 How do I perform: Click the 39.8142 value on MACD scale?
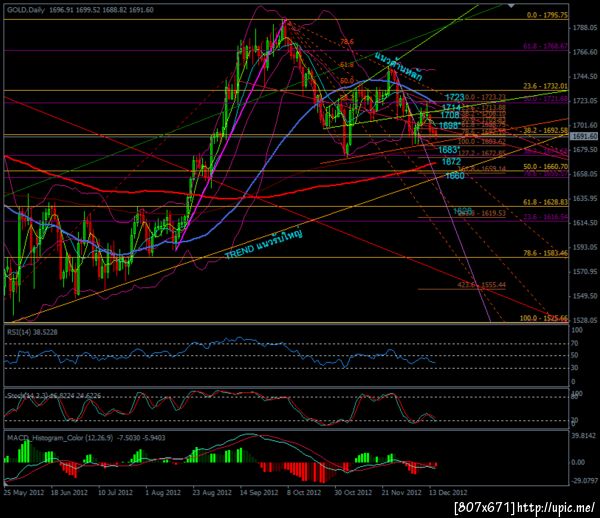pos(584,436)
